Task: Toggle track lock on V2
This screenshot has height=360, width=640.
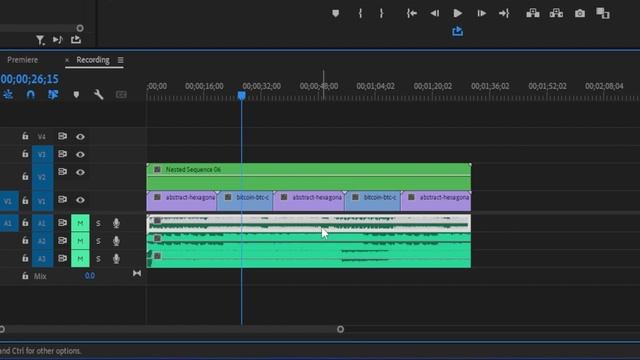Action: coord(25,176)
